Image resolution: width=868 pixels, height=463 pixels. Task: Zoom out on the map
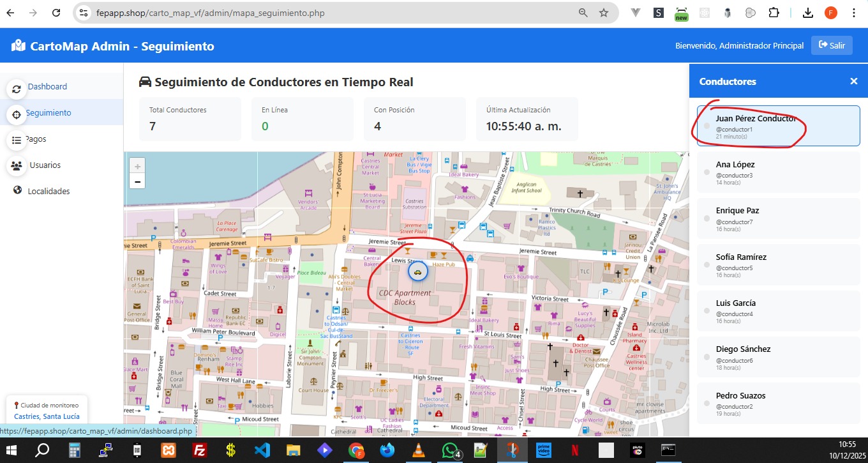pyautogui.click(x=137, y=182)
